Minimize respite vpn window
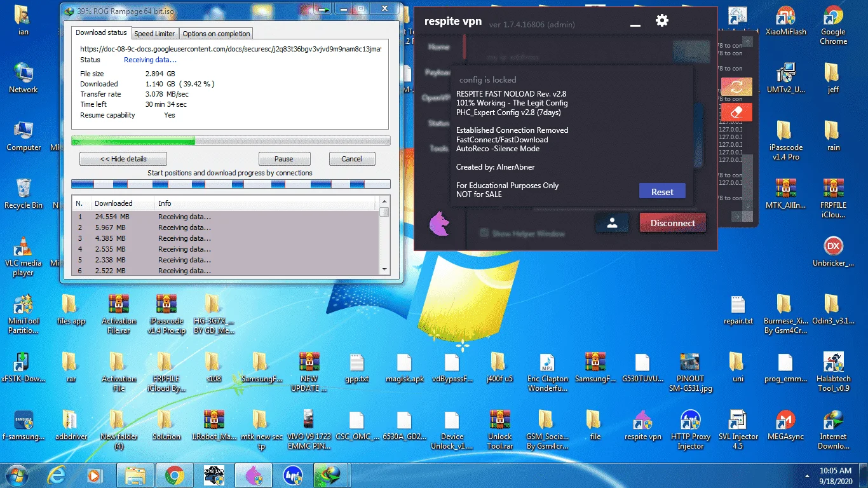This screenshot has width=868, height=488. click(x=635, y=24)
